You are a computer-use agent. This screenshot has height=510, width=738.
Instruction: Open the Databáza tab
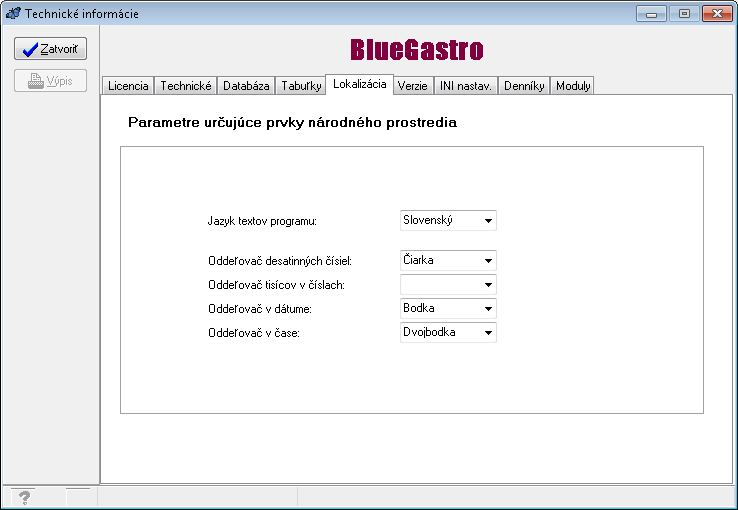[x=246, y=86]
